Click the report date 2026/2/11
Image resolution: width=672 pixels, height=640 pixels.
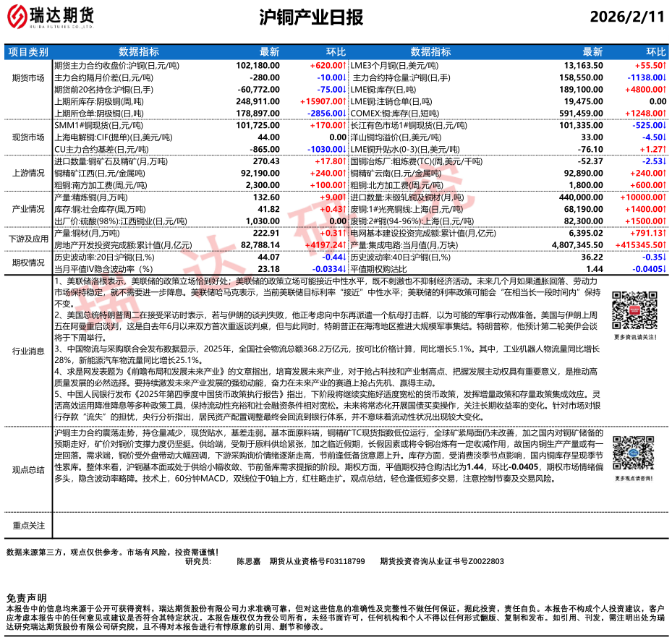(626, 17)
